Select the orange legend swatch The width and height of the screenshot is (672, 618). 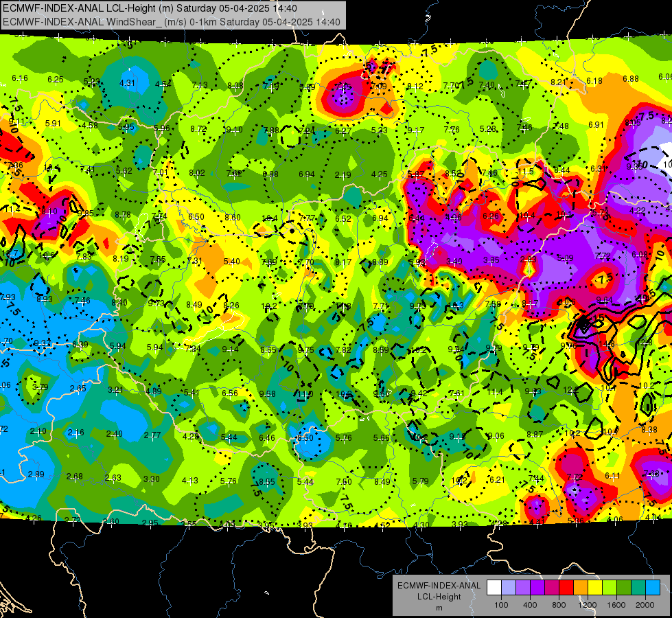581,588
